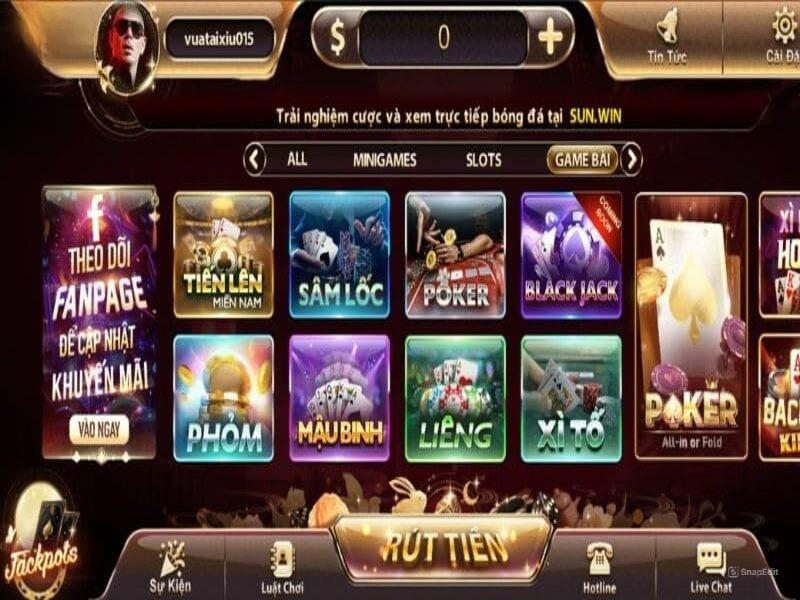Click the RÚT TIỀN withdraw button
Screen dimensions: 800x600
click(443, 548)
